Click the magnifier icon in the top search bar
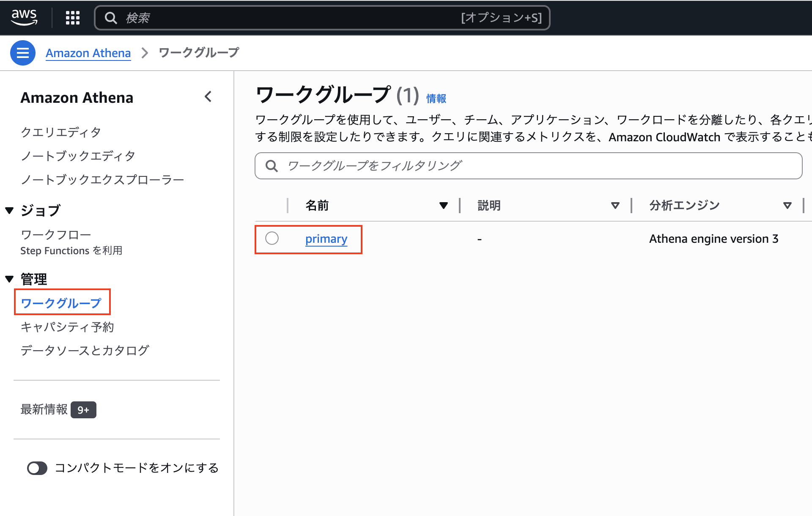 [x=111, y=18]
